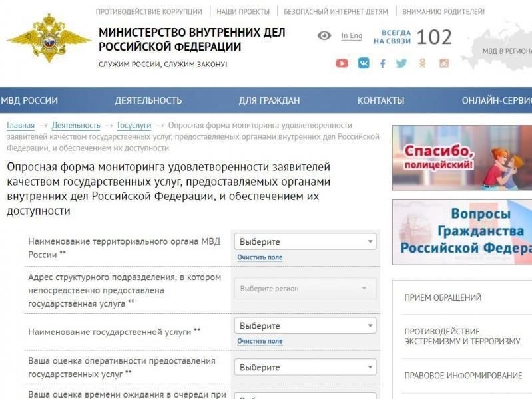This screenshot has height=399, width=532.
Task: Open the ДЛЯ ГРАЖДАН menu
Action: [x=270, y=100]
